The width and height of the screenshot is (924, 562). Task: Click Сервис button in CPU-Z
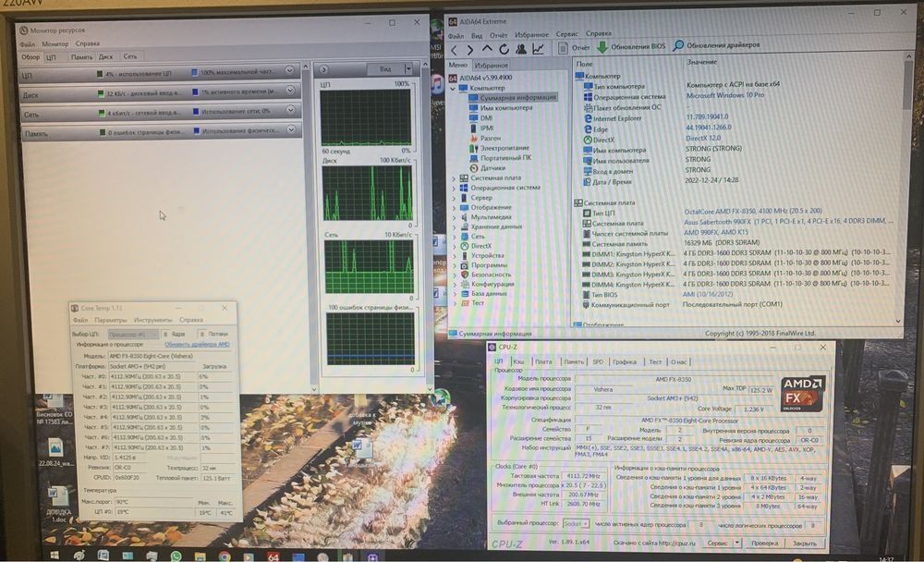tap(717, 544)
